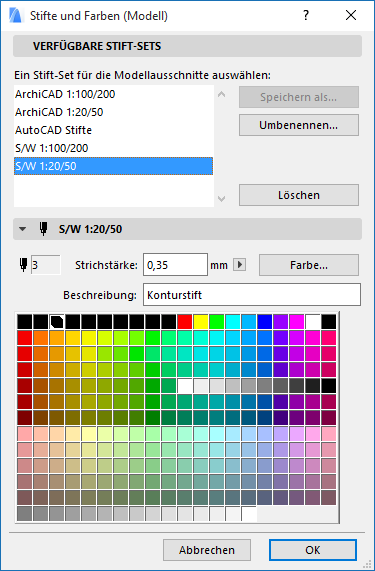
Task: Select highlighted pen set S/W 1:20/50
Action: [x=113, y=166]
